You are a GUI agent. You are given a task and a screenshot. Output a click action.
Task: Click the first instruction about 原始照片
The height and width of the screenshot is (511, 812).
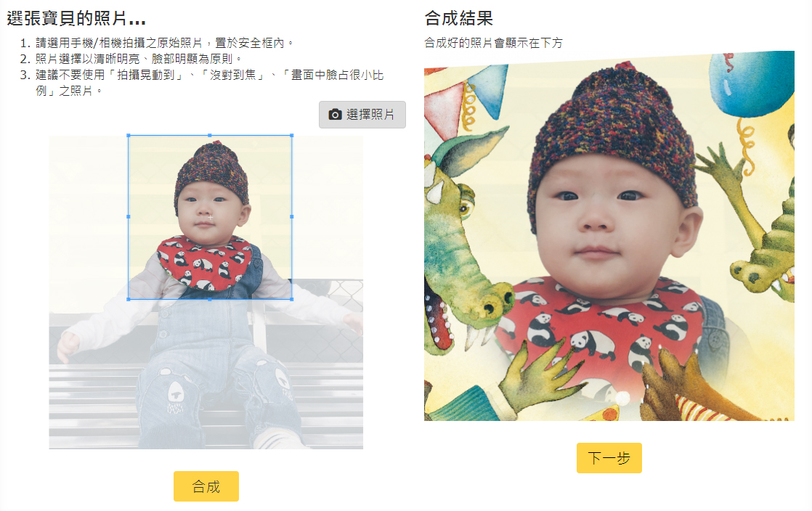pyautogui.click(x=165, y=43)
